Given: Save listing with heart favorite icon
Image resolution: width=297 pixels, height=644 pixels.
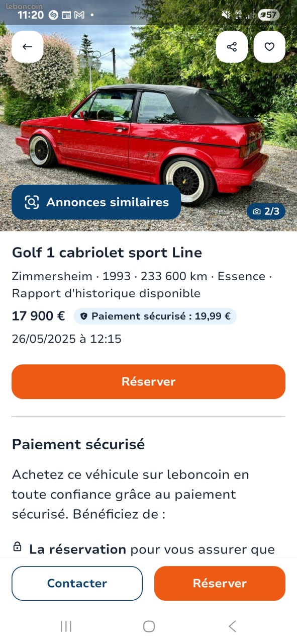Looking at the screenshot, I should click(269, 47).
